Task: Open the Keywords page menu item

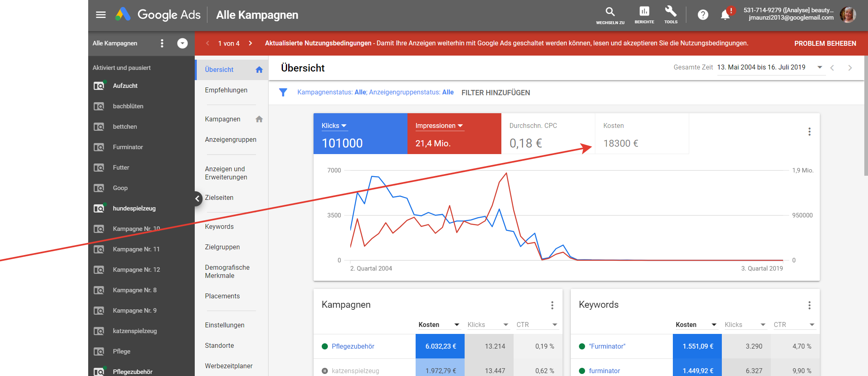Action: pyautogui.click(x=219, y=227)
